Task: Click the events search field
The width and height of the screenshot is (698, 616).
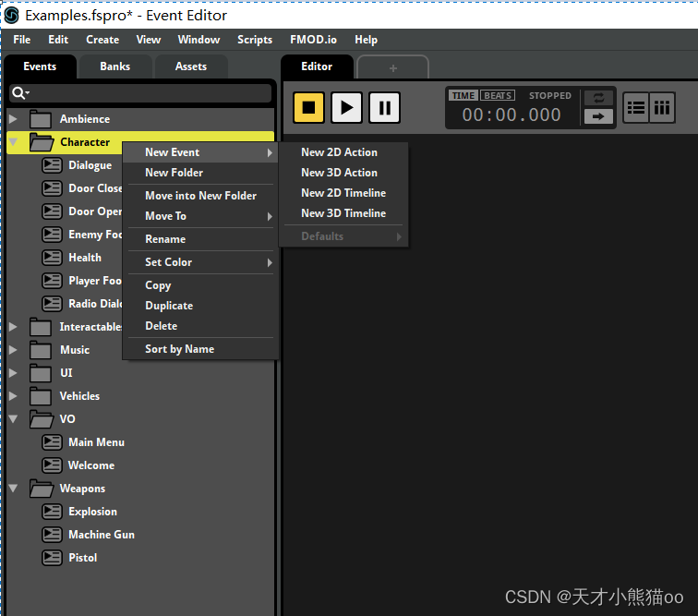Action: [x=140, y=93]
